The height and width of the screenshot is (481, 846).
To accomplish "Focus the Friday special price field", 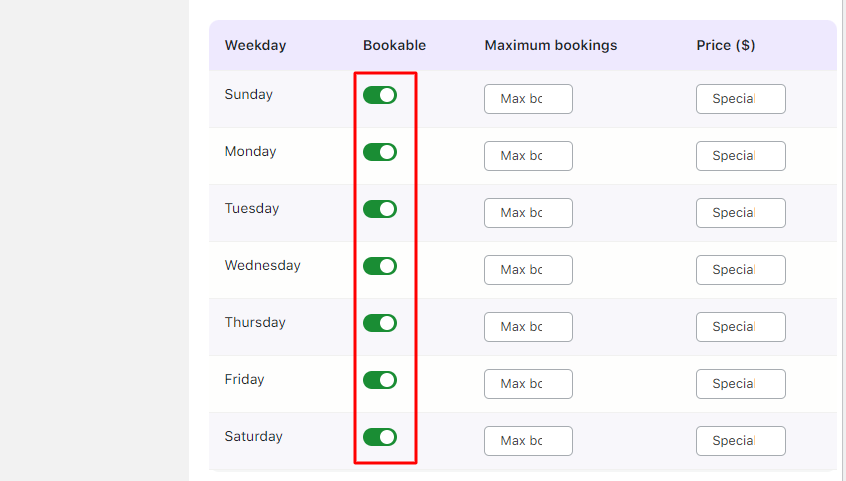I will click(x=740, y=384).
